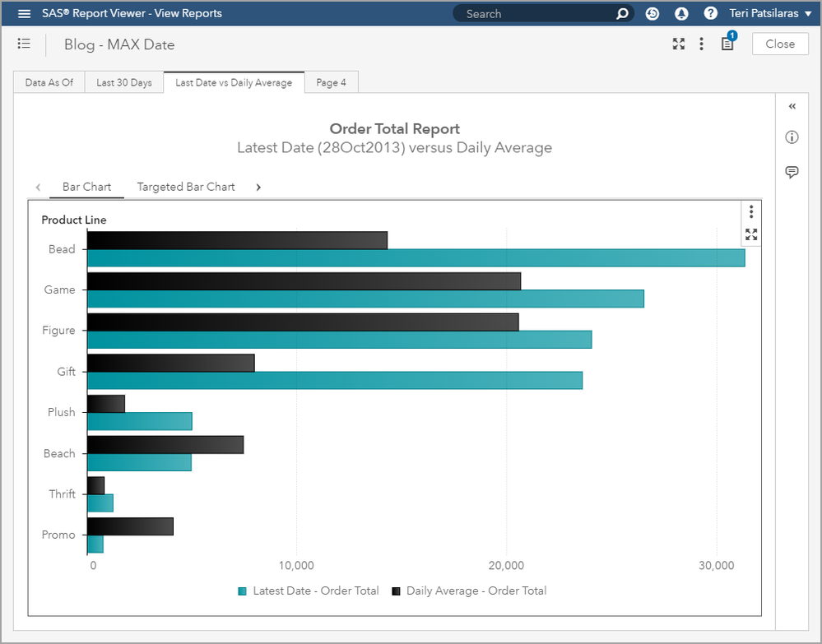Switch to Last 30 Days tab
Image resolution: width=822 pixels, height=644 pixels.
pyautogui.click(x=124, y=82)
